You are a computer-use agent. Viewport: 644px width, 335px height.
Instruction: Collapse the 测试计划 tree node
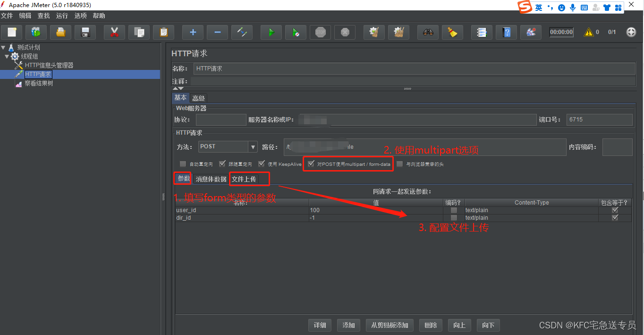click(x=4, y=47)
